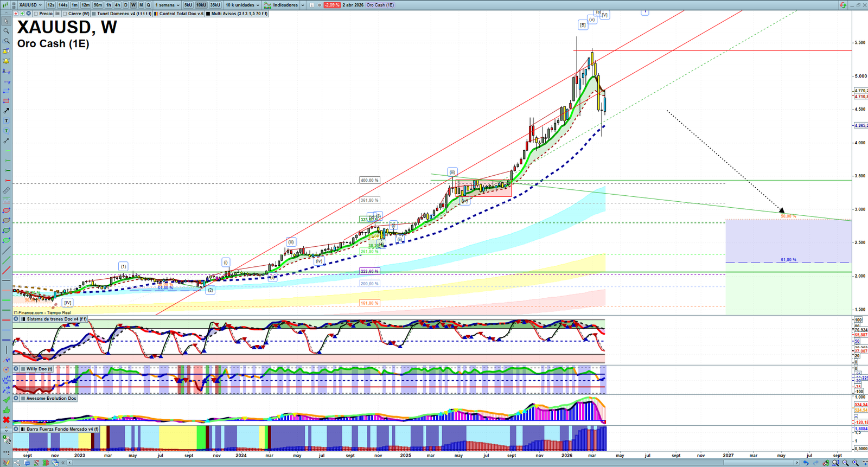Undo the last chart action

click(x=806, y=463)
